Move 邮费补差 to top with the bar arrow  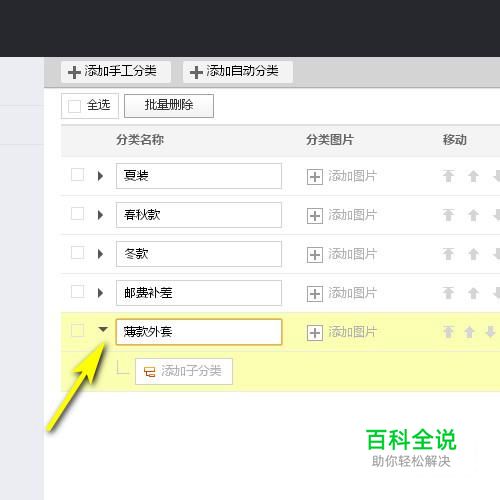(449, 293)
